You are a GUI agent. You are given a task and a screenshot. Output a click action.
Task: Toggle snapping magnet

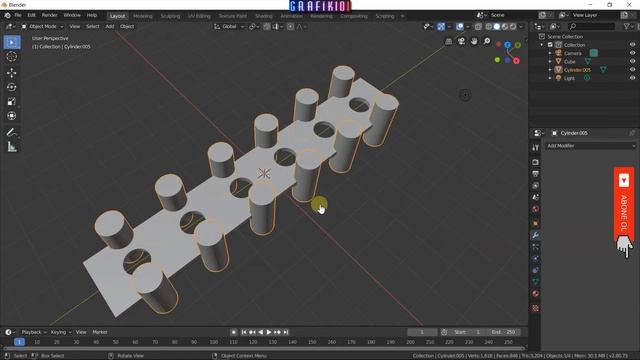pos(267,27)
